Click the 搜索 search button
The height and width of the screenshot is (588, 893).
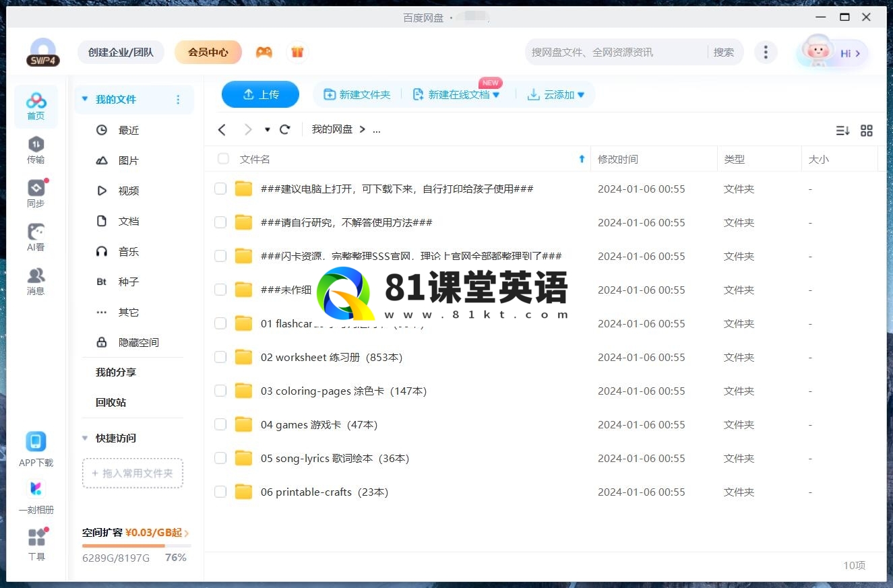pyautogui.click(x=724, y=52)
